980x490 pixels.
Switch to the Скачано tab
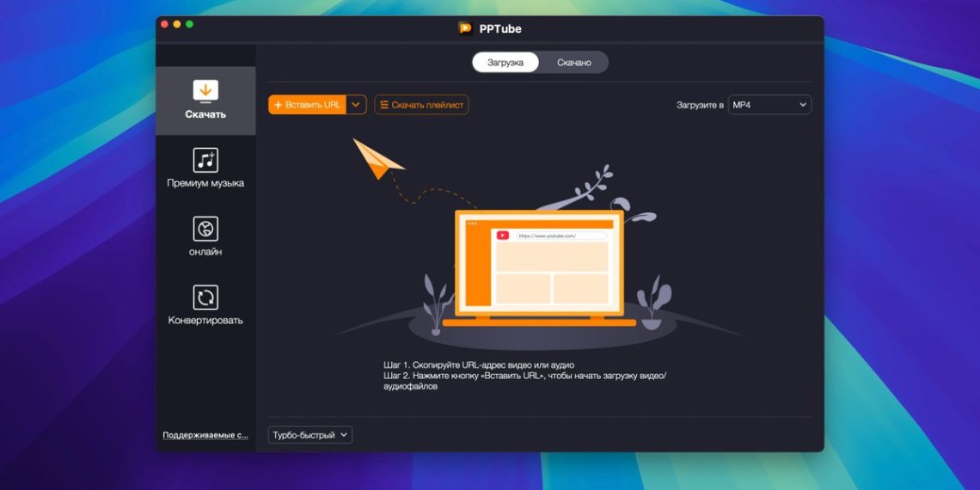tap(573, 63)
